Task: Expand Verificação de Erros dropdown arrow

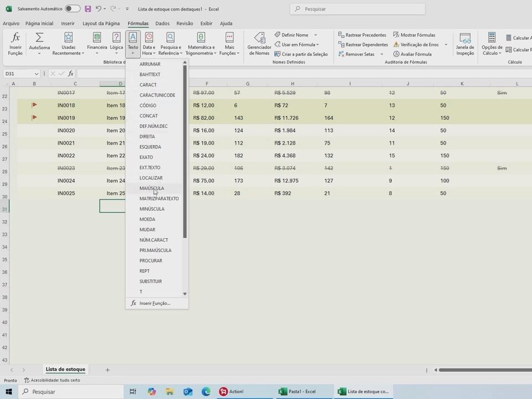Action: click(446, 44)
